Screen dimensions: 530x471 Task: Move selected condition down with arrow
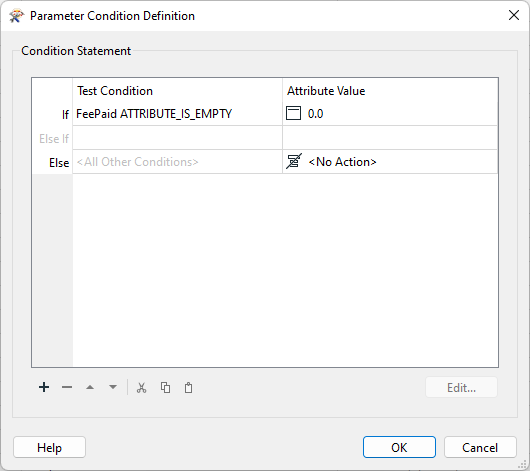[x=113, y=387]
